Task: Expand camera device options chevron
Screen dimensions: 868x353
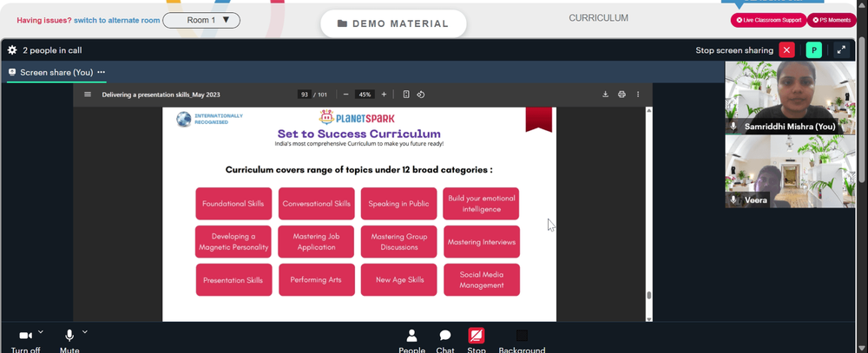Action: coord(41,332)
